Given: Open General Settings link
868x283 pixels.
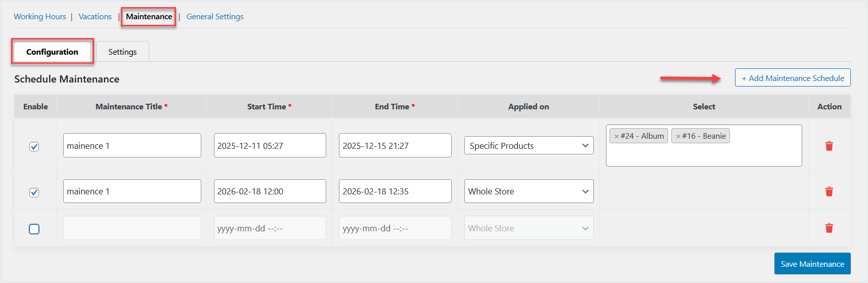Looking at the screenshot, I should tap(215, 17).
